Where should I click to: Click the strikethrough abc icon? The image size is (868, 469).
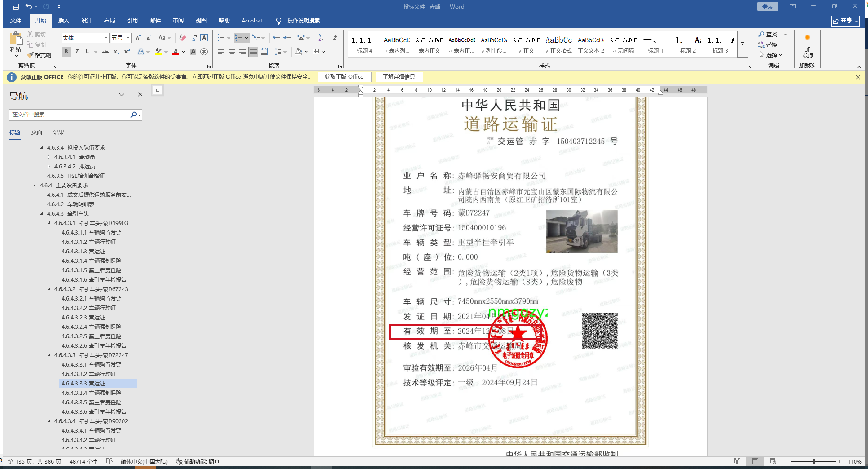(106, 52)
